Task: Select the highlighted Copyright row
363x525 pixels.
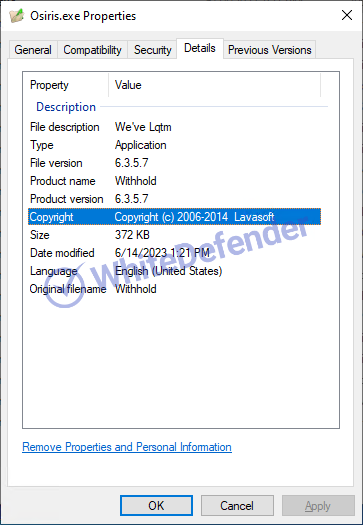Action: 174,217
